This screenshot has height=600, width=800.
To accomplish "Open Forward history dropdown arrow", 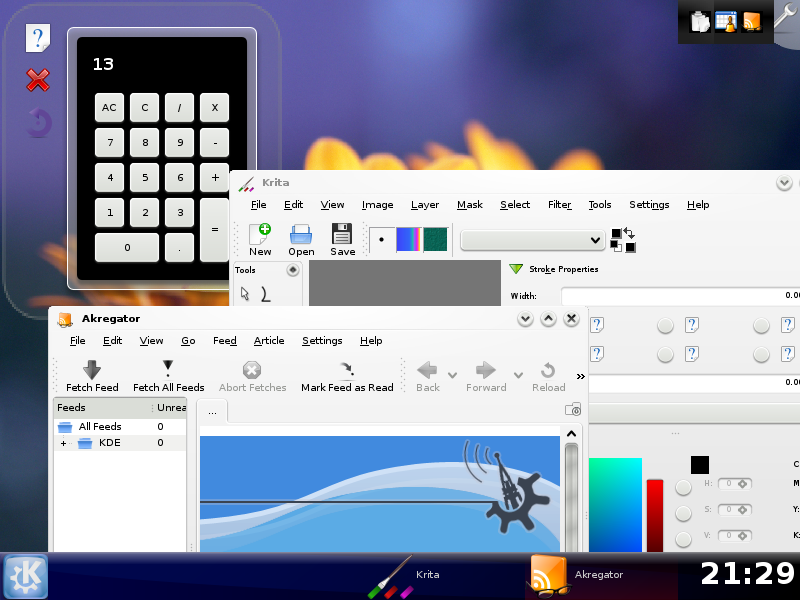I will click(x=518, y=375).
